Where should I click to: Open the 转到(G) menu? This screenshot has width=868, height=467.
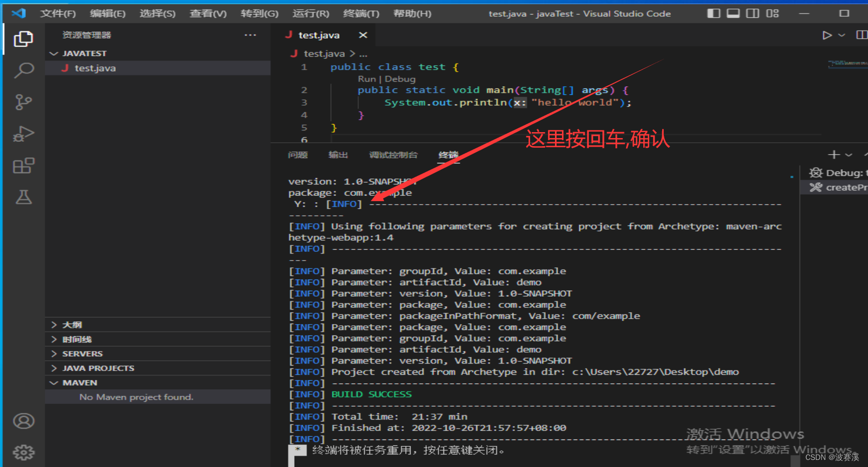coord(260,13)
